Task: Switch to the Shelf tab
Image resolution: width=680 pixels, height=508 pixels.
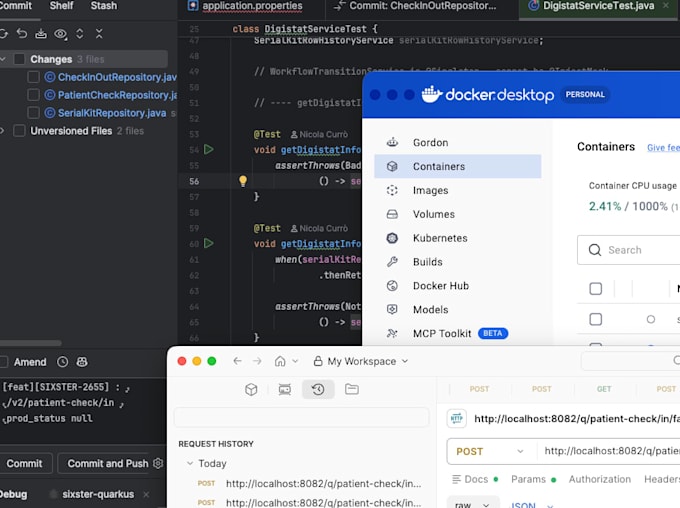Action: [61, 6]
